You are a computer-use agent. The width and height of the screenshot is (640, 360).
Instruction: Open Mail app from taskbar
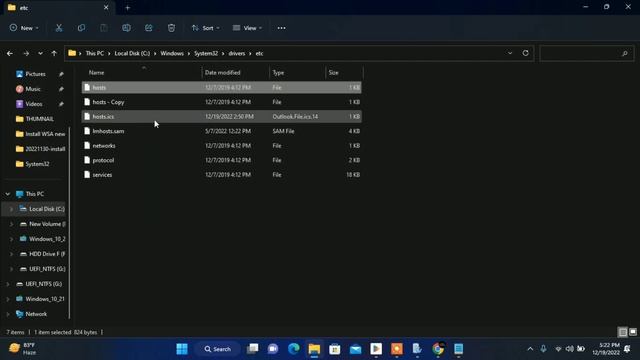pyautogui.click(x=356, y=349)
